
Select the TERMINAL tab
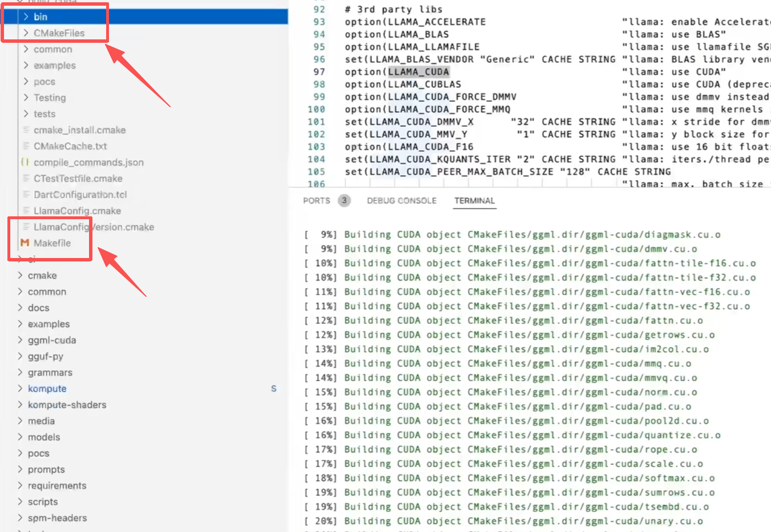click(x=475, y=201)
